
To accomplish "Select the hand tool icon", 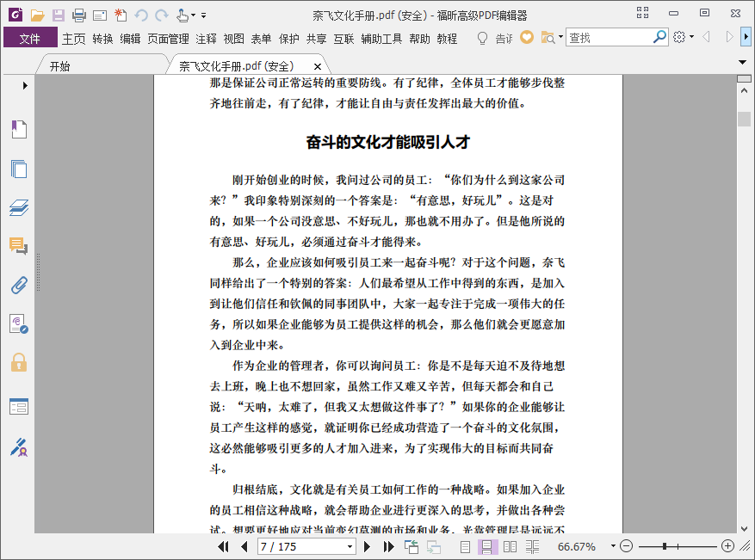I will click(x=183, y=15).
